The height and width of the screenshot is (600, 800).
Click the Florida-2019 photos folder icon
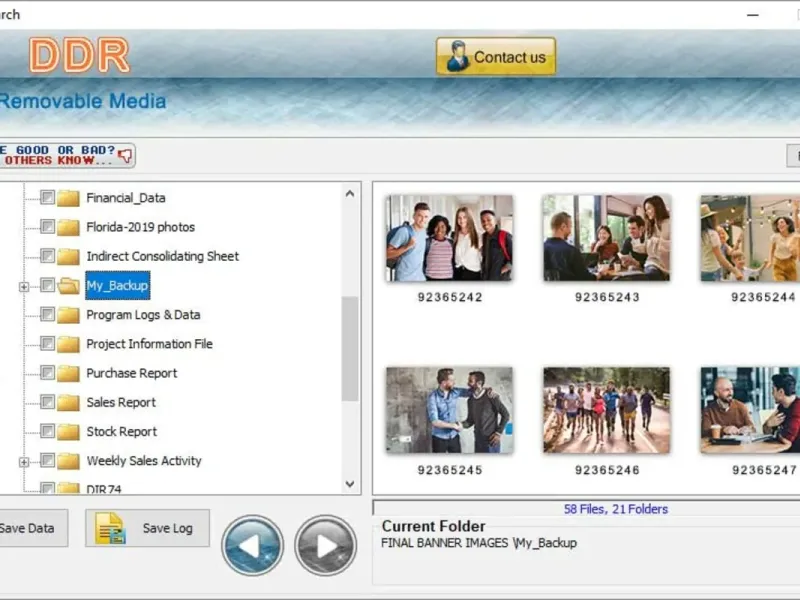[68, 227]
